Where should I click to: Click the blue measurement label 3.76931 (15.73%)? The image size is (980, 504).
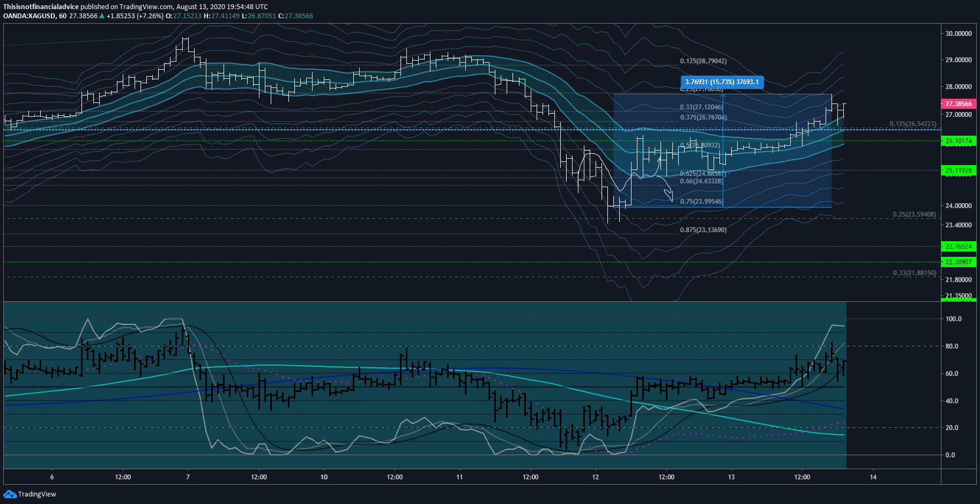(722, 82)
